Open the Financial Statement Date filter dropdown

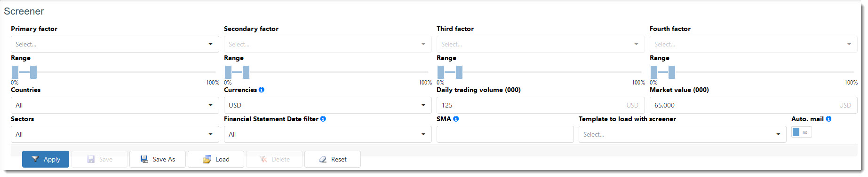coord(327,134)
